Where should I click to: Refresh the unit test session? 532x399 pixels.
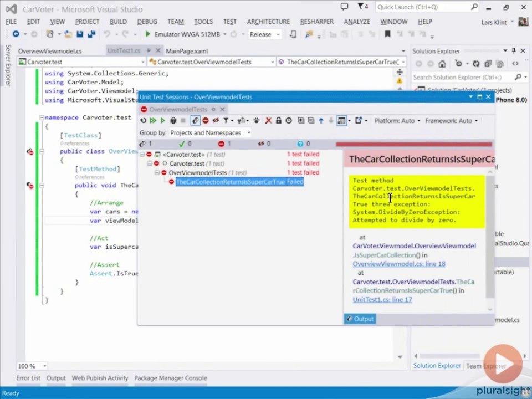[143, 120]
